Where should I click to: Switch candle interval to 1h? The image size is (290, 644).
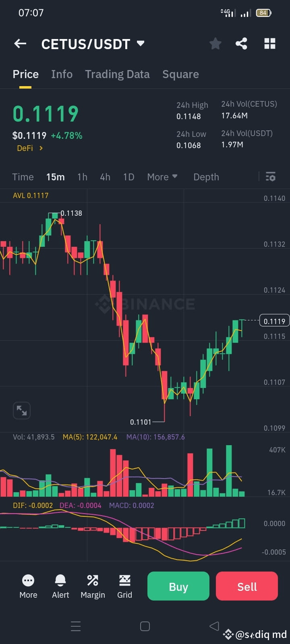coord(82,177)
